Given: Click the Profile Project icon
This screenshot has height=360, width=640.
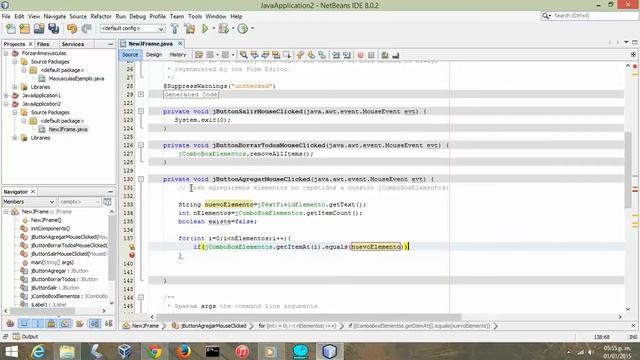Looking at the screenshot, I should pos(243,29).
